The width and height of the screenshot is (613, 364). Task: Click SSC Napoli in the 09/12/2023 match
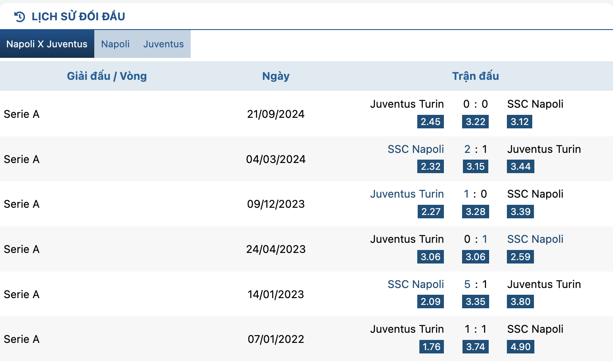pos(535,194)
